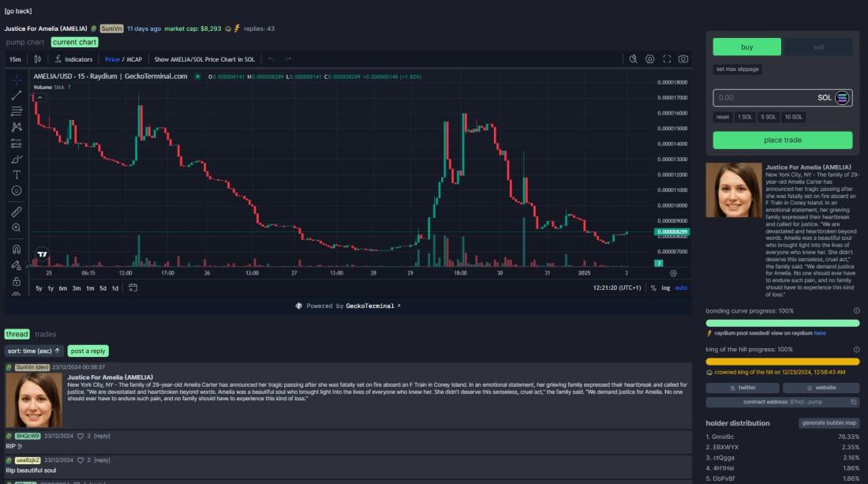This screenshot has height=484, width=868.
Task: Undo the last chart action
Action: 271,59
